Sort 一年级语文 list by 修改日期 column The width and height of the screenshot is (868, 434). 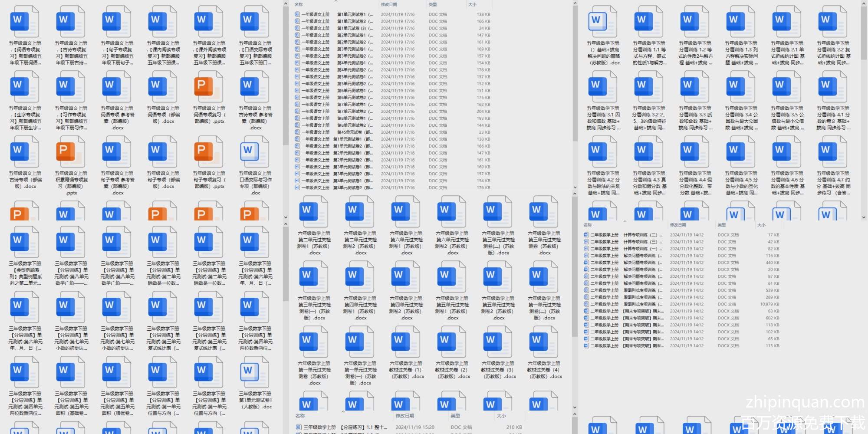[389, 5]
